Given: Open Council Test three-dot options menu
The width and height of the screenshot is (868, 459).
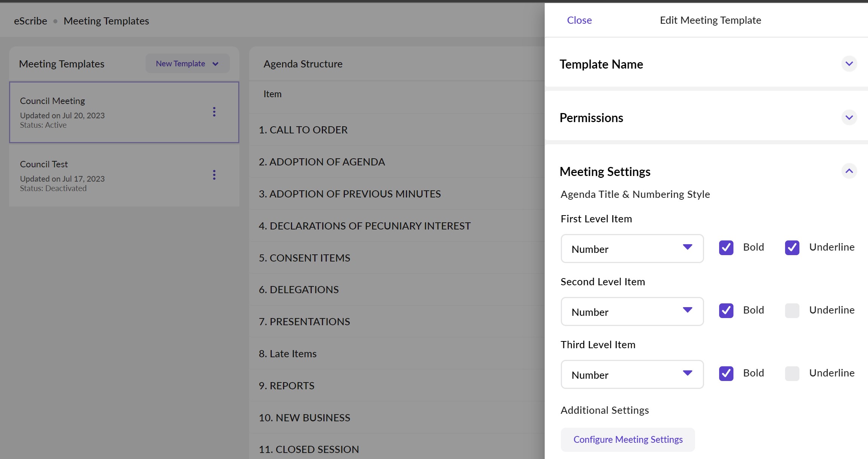Looking at the screenshot, I should pyautogui.click(x=214, y=175).
